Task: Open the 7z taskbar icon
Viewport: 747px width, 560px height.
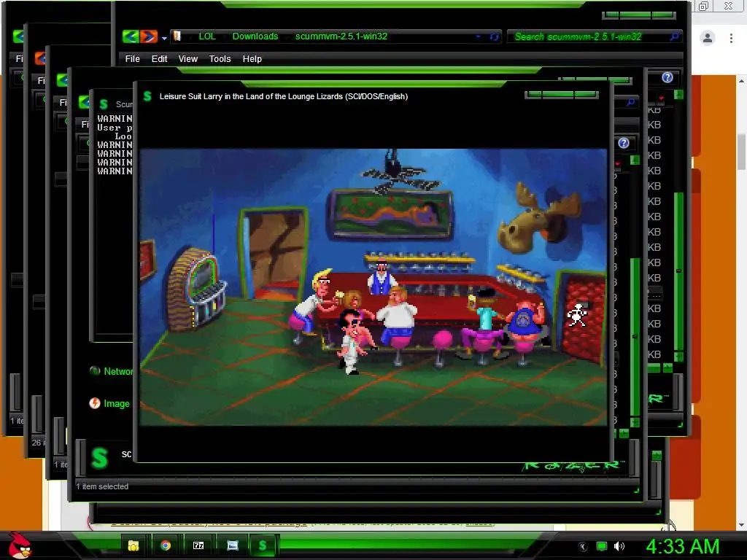Action: coord(198,545)
